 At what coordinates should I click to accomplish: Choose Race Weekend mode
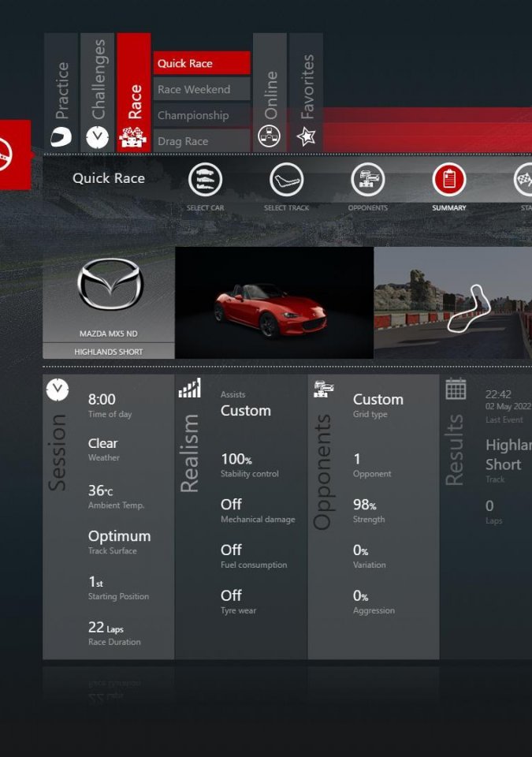[x=202, y=89]
